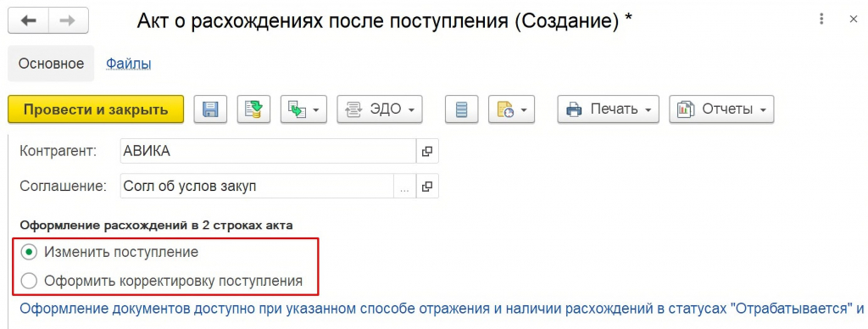Choose соглашение via the ellipsis button
The height and width of the screenshot is (329, 868).
pyautogui.click(x=404, y=186)
